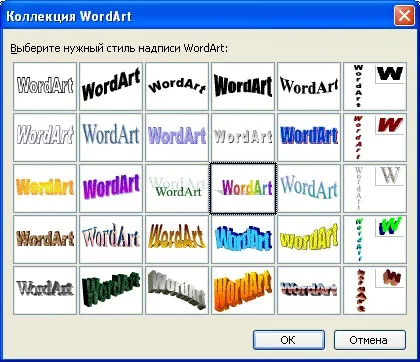Viewport: 420px width, 362px height.
Task: Choose red-blue striped shadowed WordArt style
Action: 309,290
